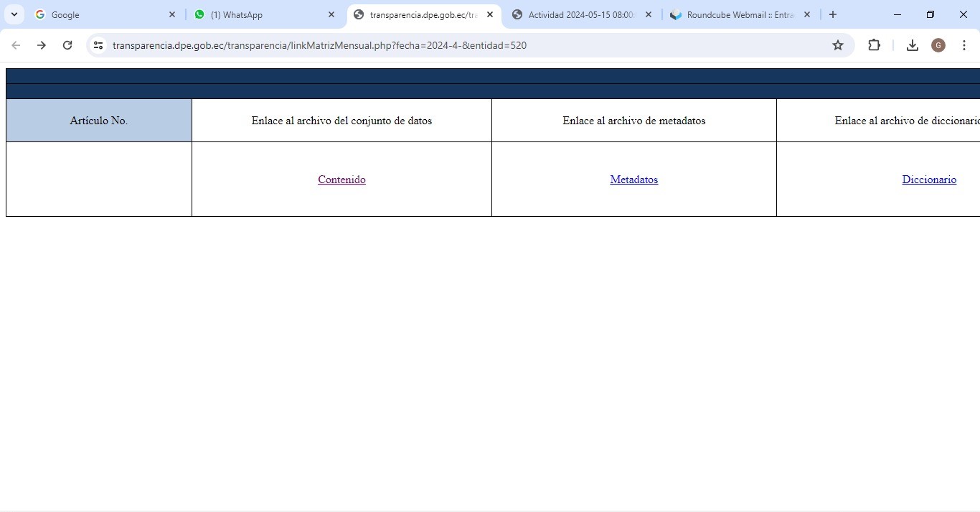Switch to the Roundcube Webmail tab
Screen dimensions: 980x512
tap(739, 14)
